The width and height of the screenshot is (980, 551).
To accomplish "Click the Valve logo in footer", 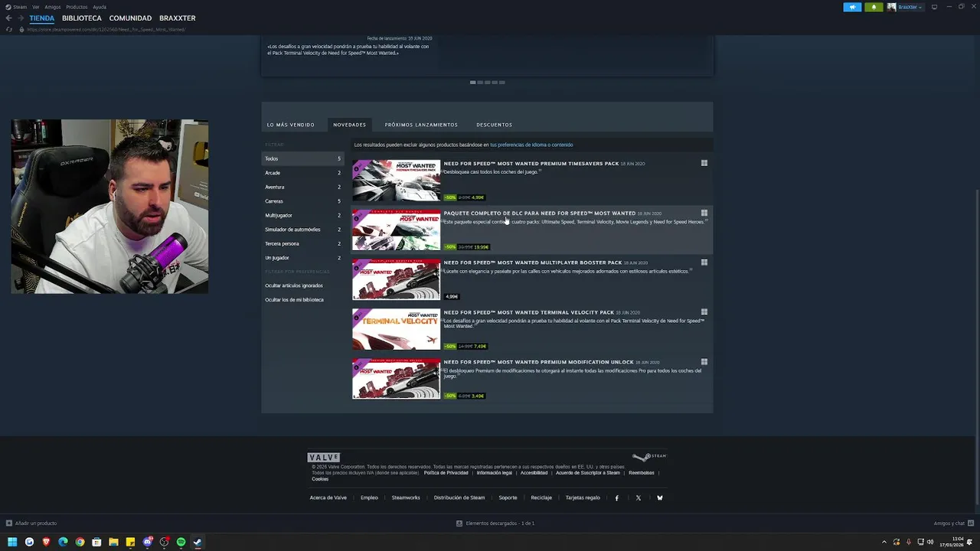I will tap(324, 457).
